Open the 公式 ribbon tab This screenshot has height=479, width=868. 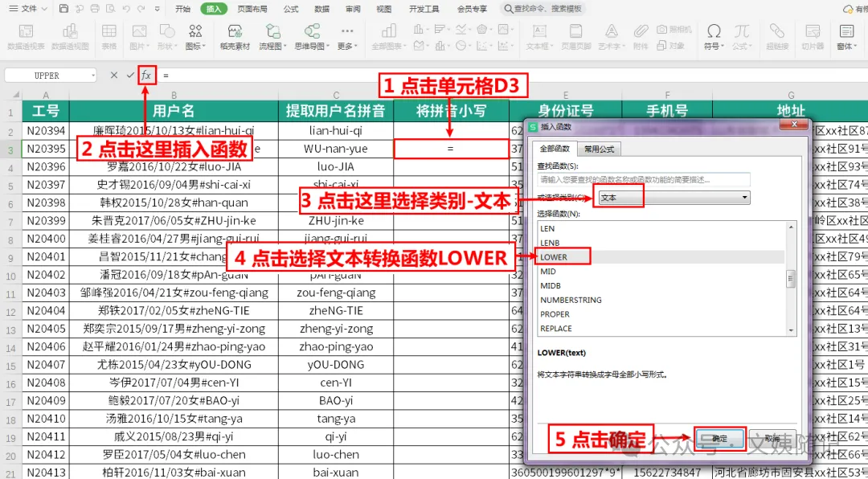[x=291, y=9]
